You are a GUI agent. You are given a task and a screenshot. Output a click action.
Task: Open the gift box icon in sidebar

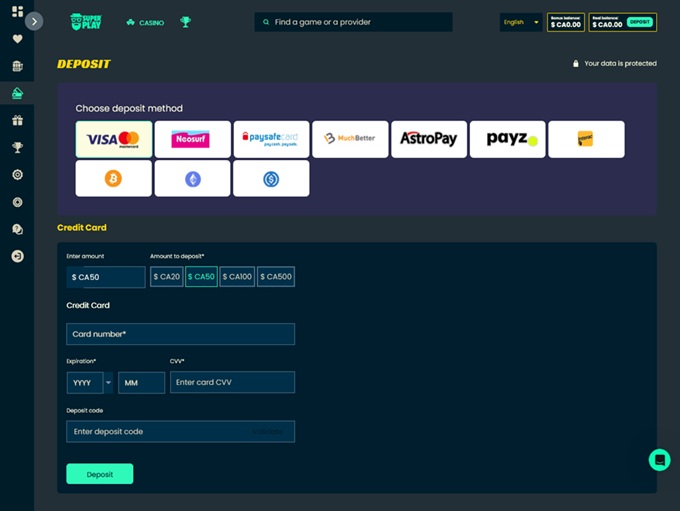pyautogui.click(x=17, y=121)
